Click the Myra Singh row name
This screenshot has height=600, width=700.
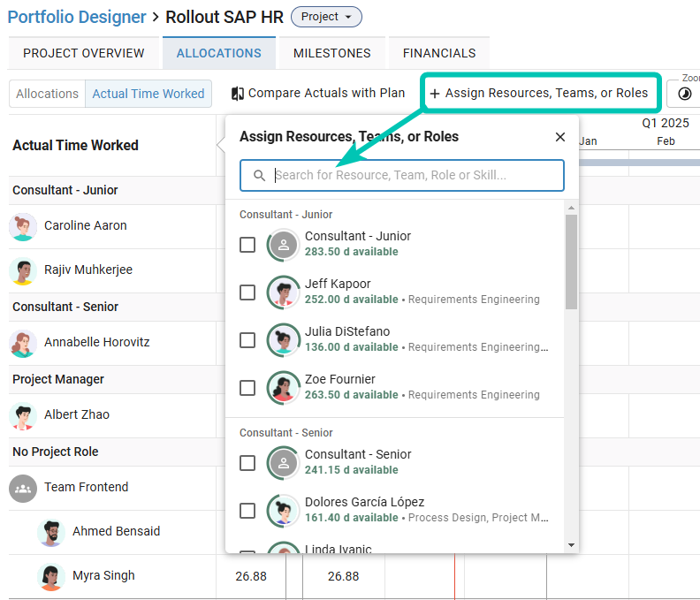pyautogui.click(x=103, y=575)
